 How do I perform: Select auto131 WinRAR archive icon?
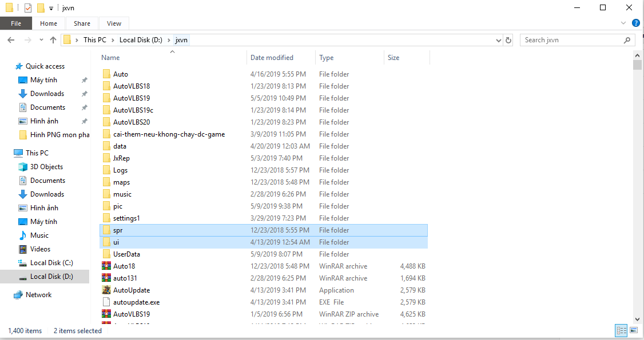point(106,278)
